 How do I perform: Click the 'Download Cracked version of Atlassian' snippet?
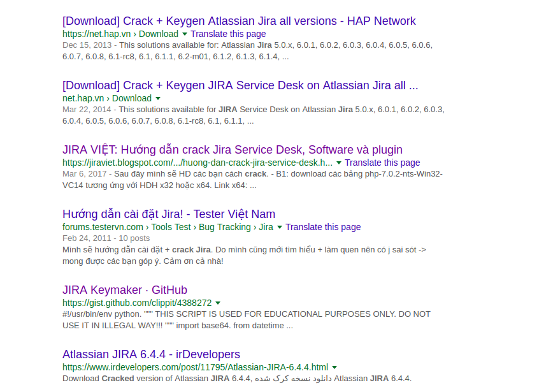click(x=237, y=379)
